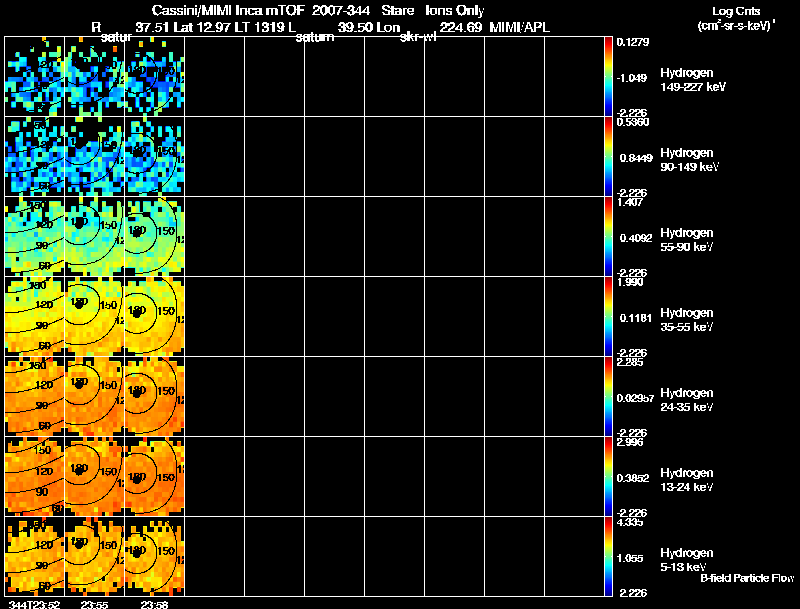Viewport: 800px width, 609px height.
Task: Click the '23:55' time label
Action: pyautogui.click(x=94, y=605)
